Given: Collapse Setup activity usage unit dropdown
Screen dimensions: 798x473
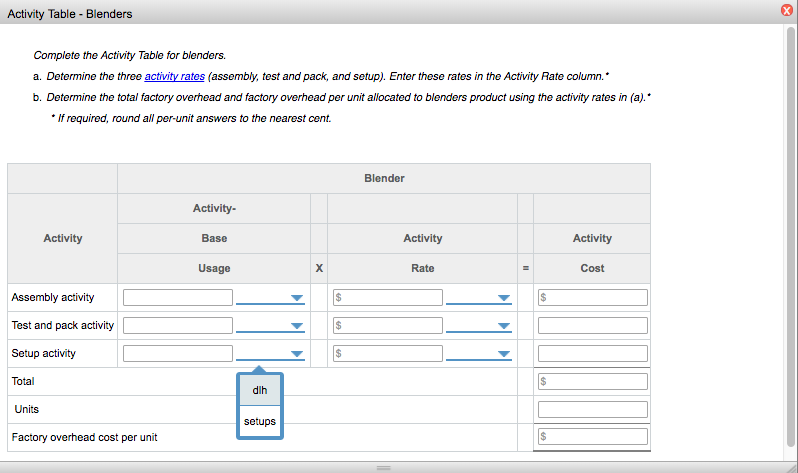Looking at the screenshot, I should tap(270, 354).
